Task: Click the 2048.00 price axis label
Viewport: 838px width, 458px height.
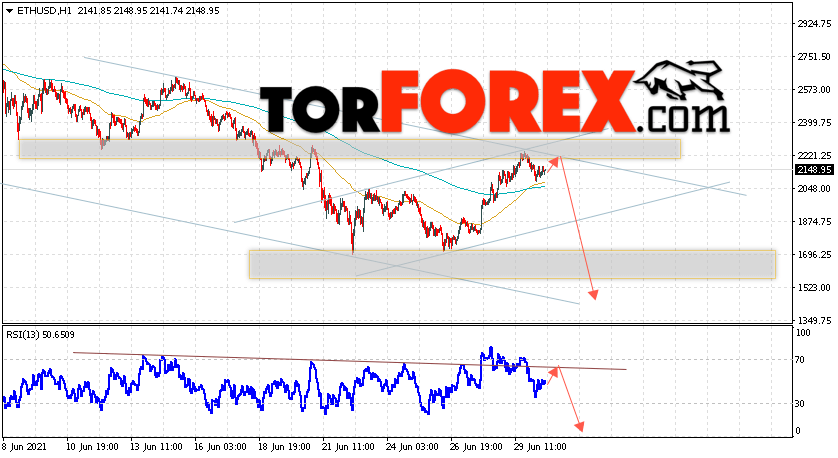Action: [814, 189]
